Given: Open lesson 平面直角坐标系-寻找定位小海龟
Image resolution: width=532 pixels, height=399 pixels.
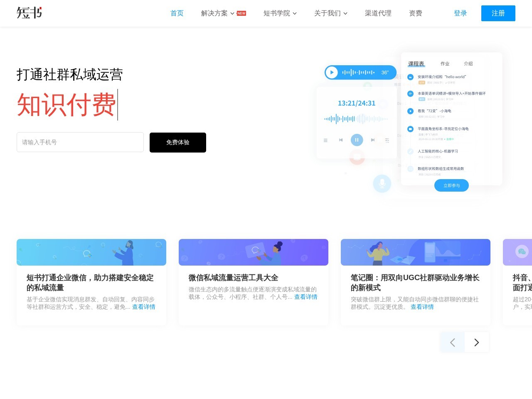Looking at the screenshot, I should point(443,129).
